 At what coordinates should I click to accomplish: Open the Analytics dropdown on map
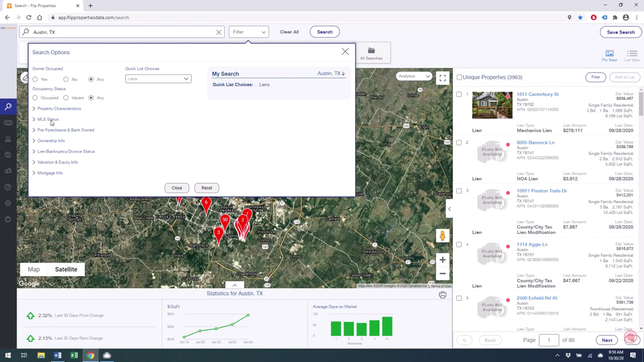[414, 76]
